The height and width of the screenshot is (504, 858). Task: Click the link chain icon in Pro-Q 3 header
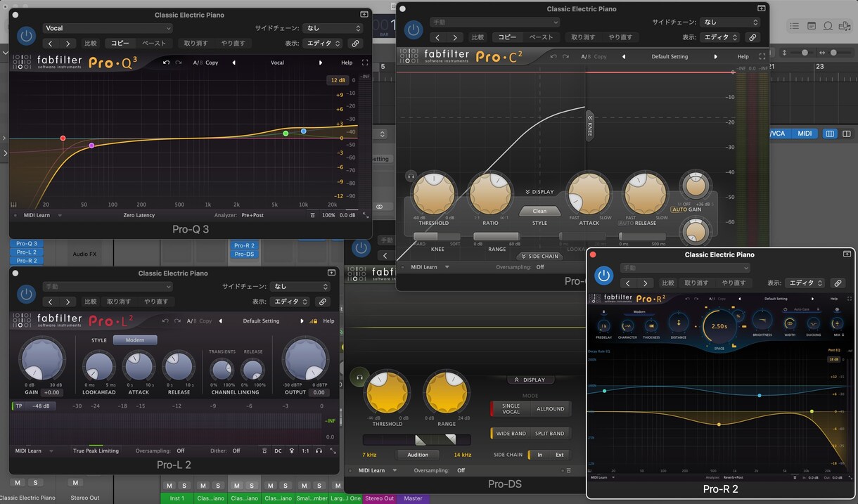(355, 43)
